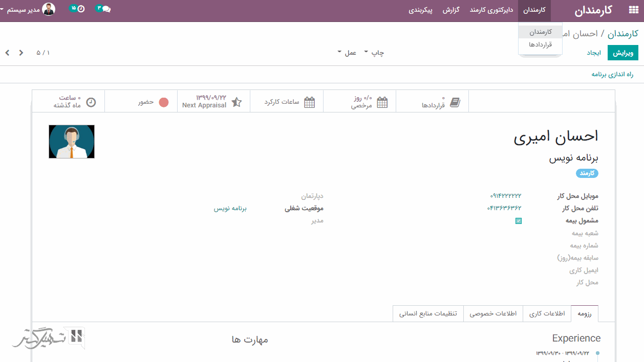Expand the Action dropdown
This screenshot has width=644, height=362.
[x=347, y=53]
